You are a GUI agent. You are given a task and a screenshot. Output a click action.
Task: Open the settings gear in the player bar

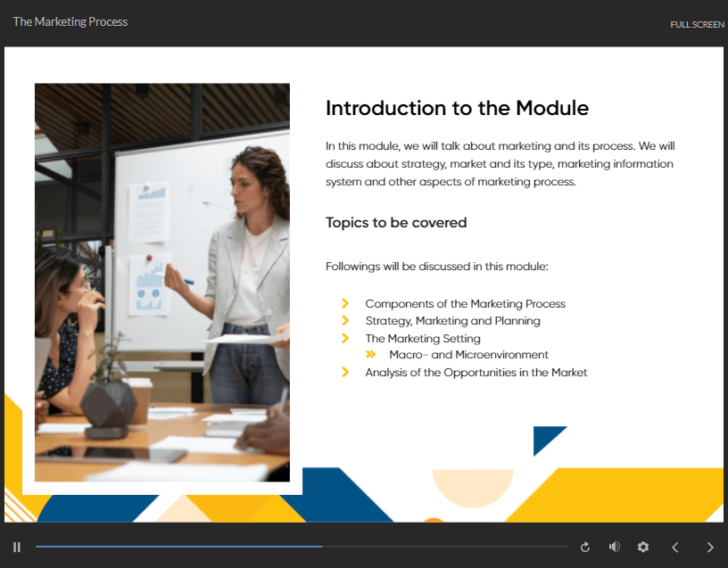(x=643, y=547)
